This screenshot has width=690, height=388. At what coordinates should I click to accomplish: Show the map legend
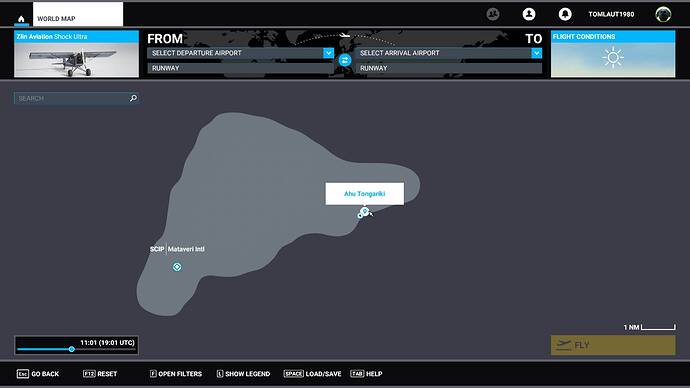243,374
